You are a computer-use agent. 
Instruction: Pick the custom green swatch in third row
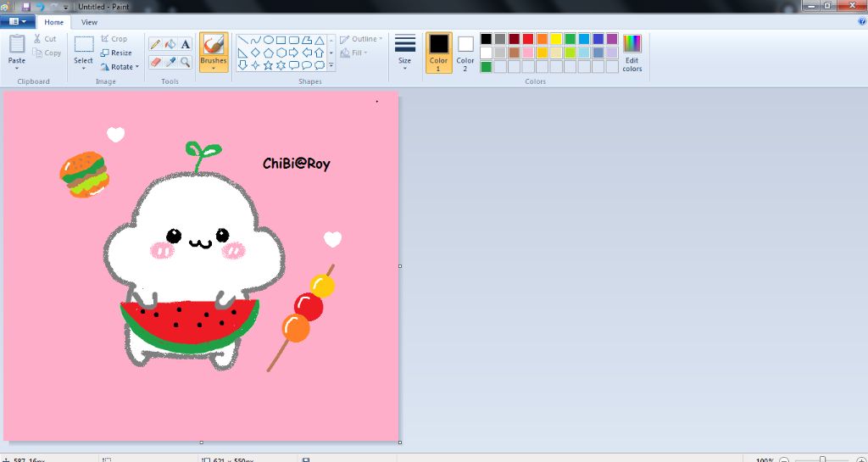click(x=486, y=67)
